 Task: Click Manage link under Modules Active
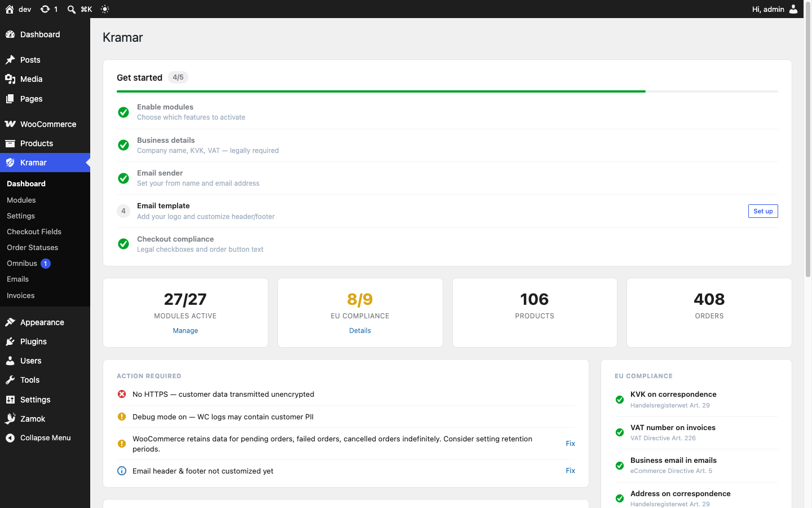186,331
